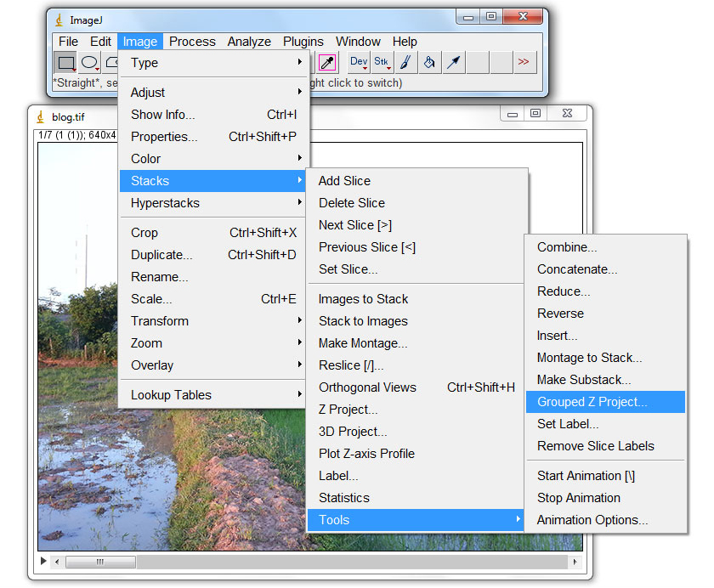The width and height of the screenshot is (714, 588).
Task: Open the Stk stacks toolset
Action: click(381, 62)
